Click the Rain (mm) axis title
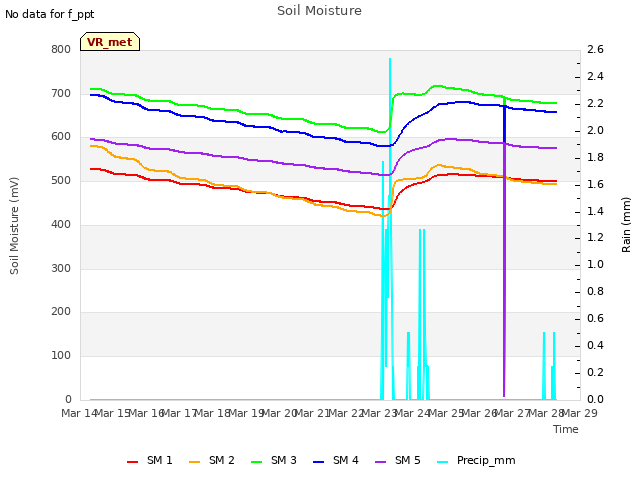This screenshot has height=480, width=640. [x=626, y=225]
